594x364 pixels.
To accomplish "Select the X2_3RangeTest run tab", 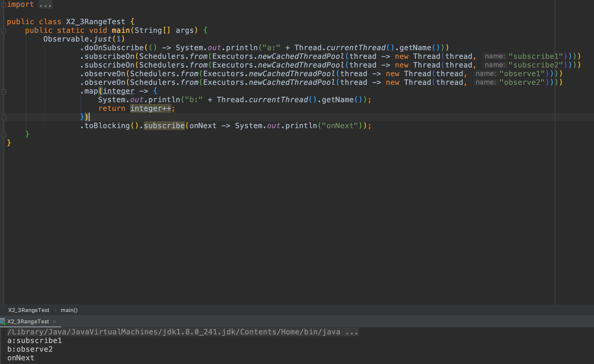I will coord(28,321).
